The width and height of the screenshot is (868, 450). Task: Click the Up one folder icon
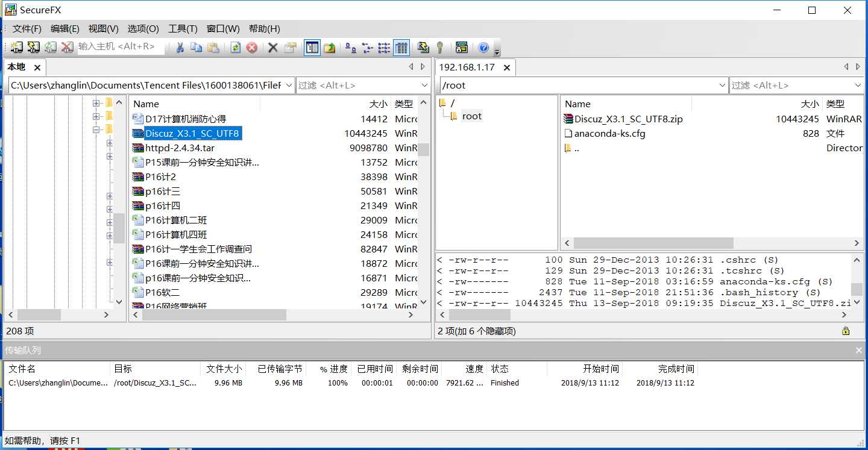(330, 47)
